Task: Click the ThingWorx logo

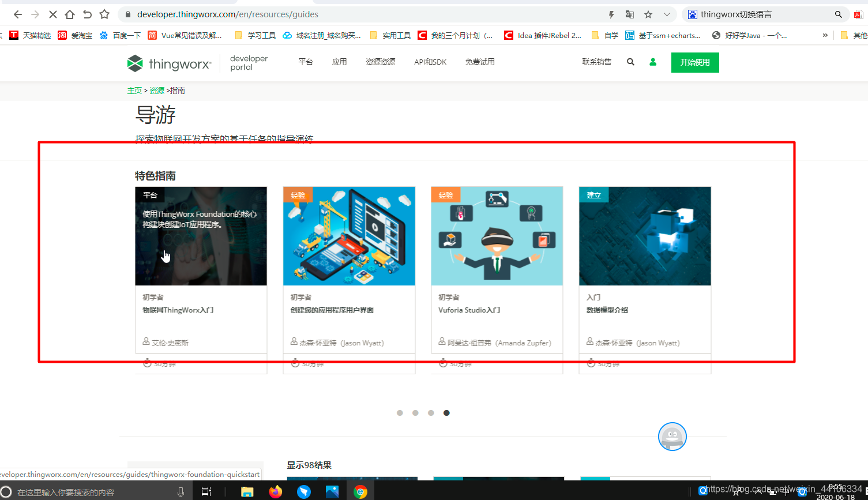Action: coord(169,63)
